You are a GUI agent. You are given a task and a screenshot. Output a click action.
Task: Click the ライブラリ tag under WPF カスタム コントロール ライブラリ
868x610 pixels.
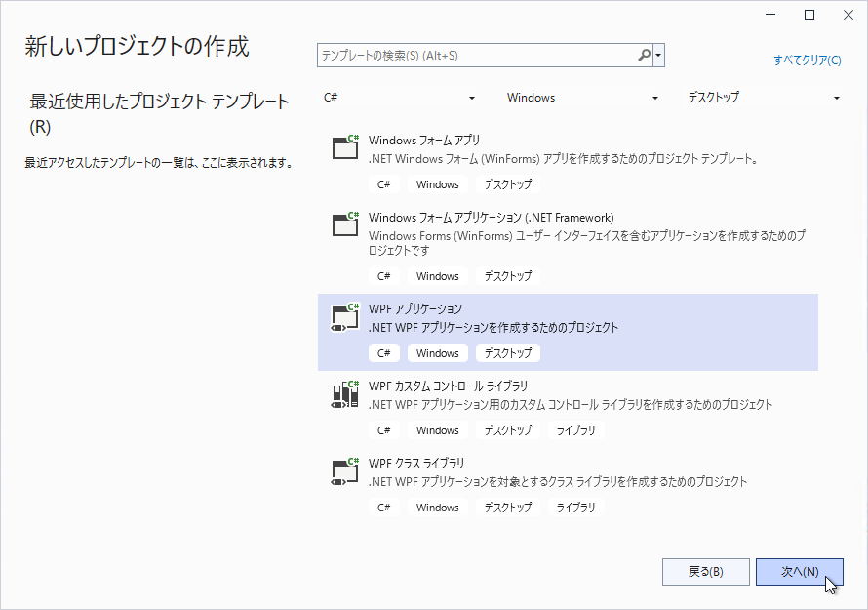[x=575, y=430]
